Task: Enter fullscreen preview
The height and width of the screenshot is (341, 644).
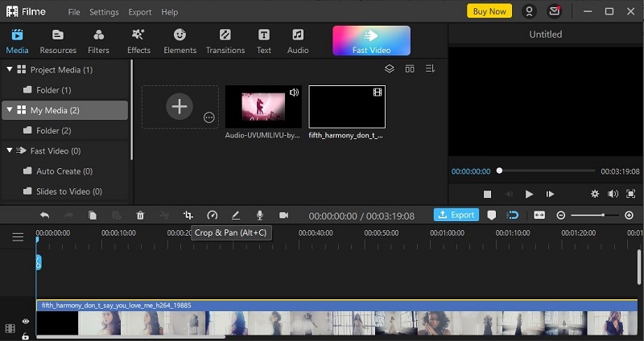Action: coord(630,194)
